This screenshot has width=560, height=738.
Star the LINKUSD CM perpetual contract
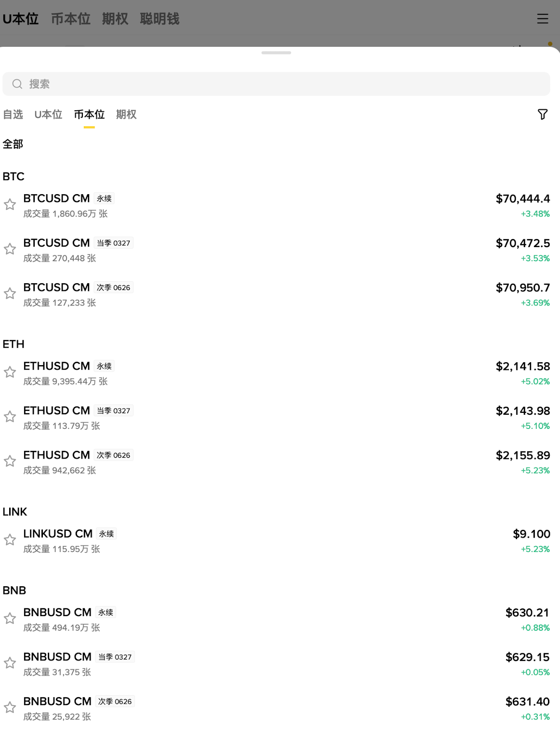[10, 540]
